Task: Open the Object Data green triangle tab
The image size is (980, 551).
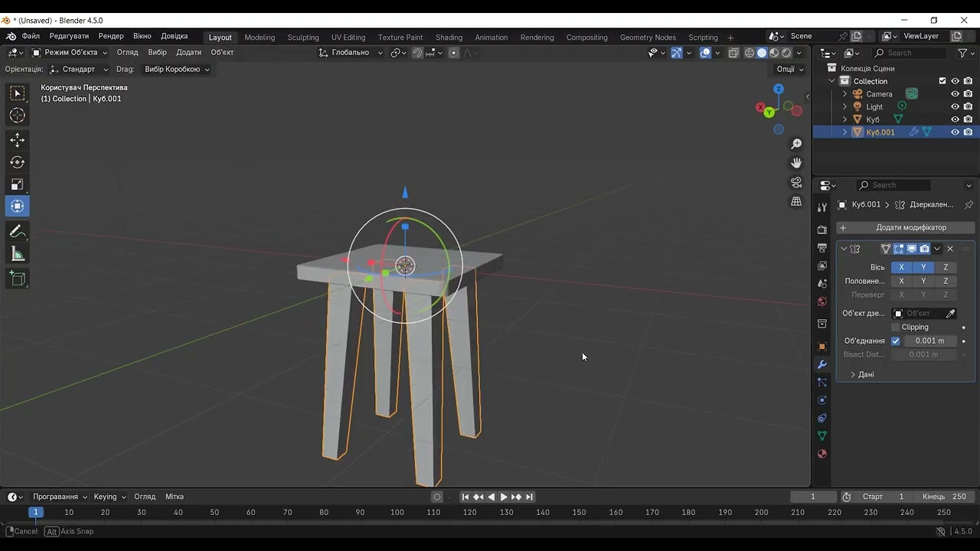Action: coord(822,436)
